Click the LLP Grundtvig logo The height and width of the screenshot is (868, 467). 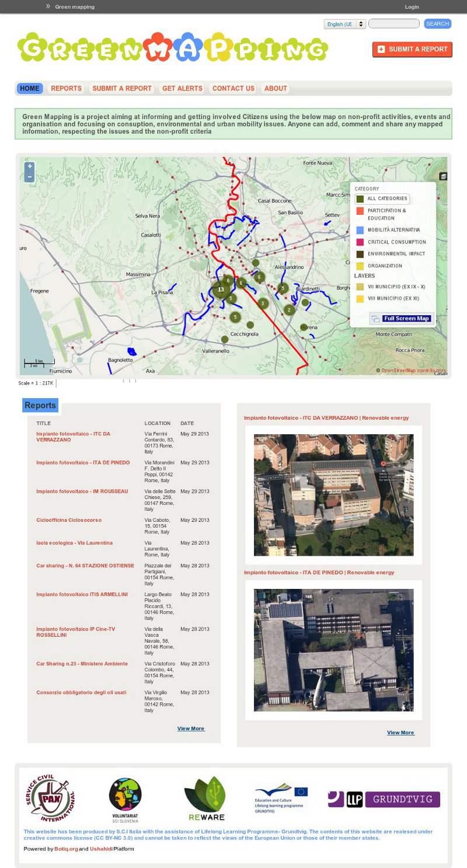click(384, 799)
